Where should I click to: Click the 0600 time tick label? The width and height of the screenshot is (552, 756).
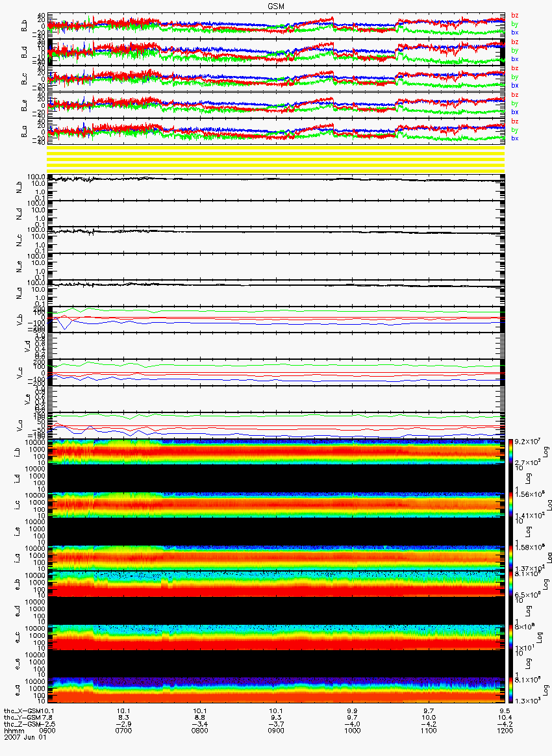tap(47, 731)
